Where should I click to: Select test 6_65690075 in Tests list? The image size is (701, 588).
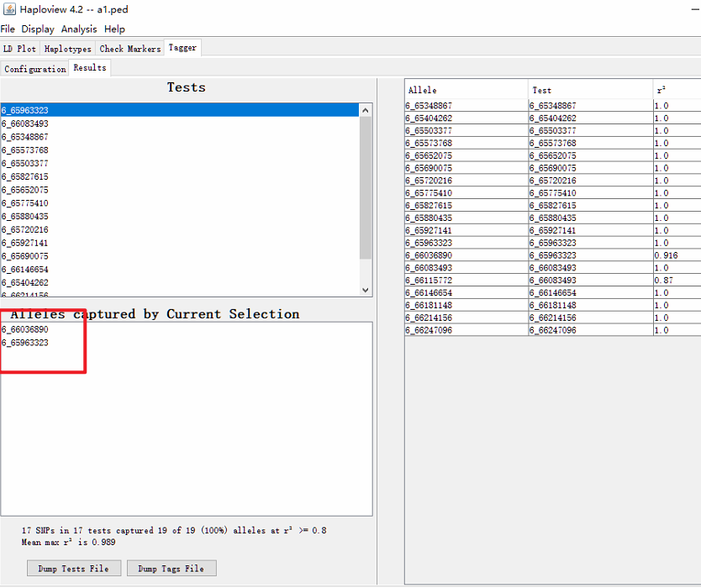point(180,256)
